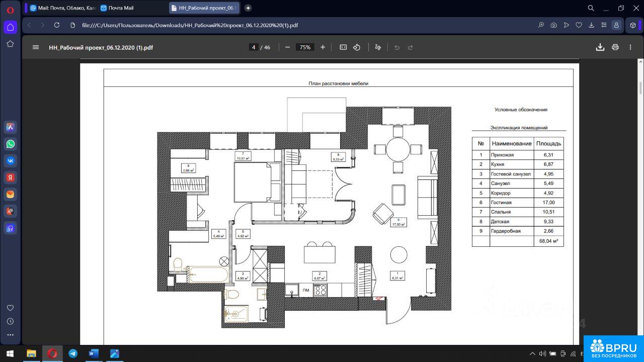Click the fit to page icon
644x362 pixels.
[x=343, y=47]
